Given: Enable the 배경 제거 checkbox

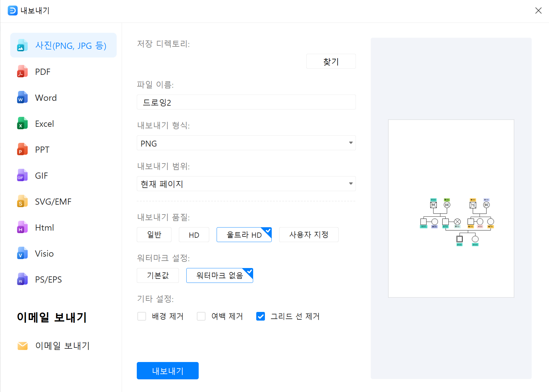Looking at the screenshot, I should point(142,316).
